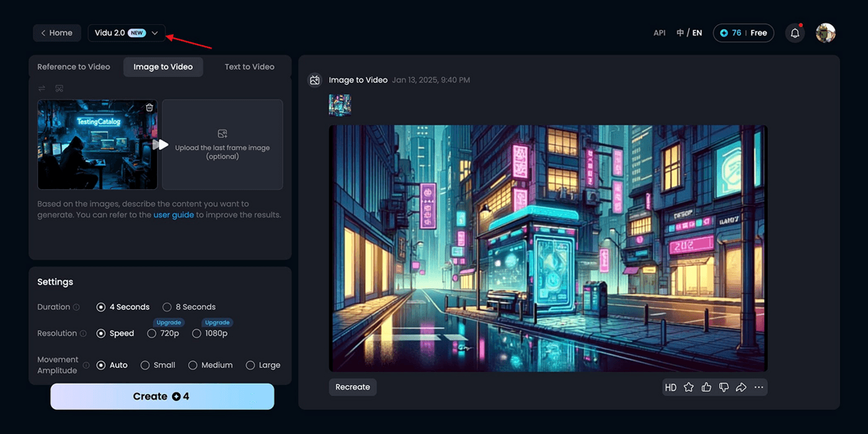Viewport: 868px width, 434px height.
Task: Open the three-dot more options menu
Action: [x=759, y=387]
